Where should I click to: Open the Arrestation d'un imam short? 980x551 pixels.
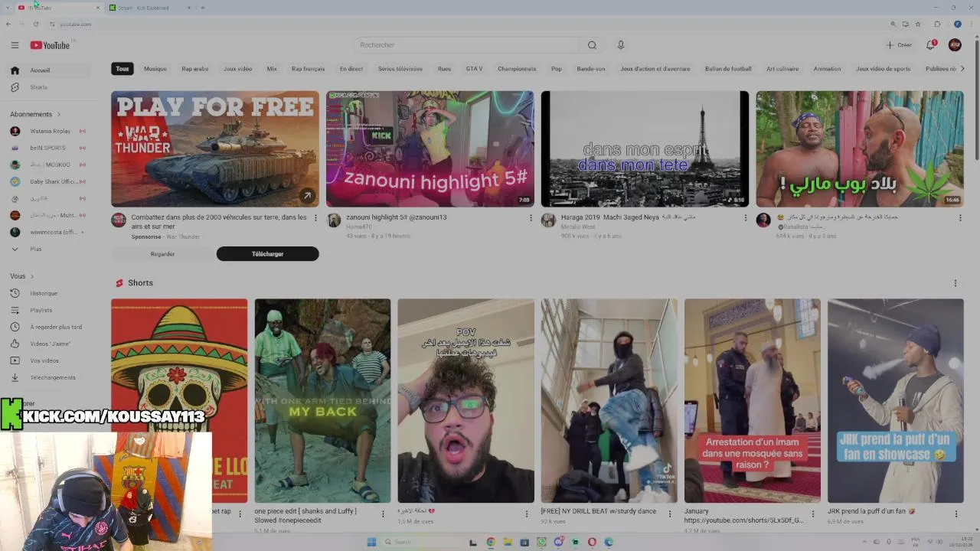coord(752,400)
